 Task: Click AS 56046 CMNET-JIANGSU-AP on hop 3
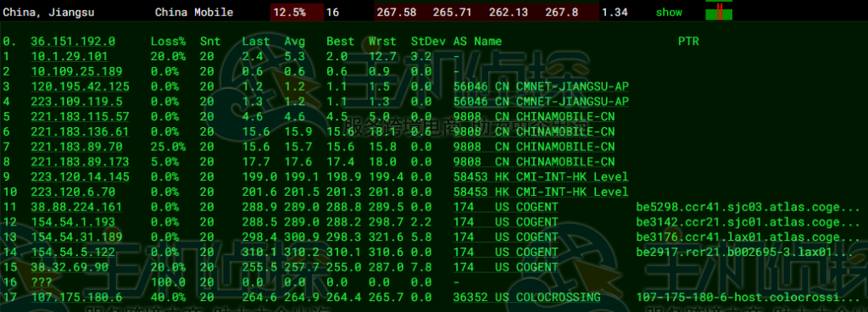[541, 86]
